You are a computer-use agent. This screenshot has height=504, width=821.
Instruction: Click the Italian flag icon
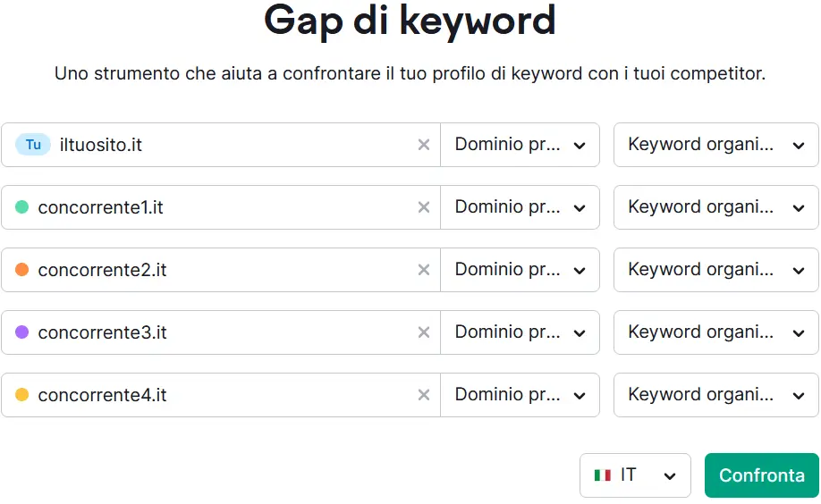click(x=603, y=475)
